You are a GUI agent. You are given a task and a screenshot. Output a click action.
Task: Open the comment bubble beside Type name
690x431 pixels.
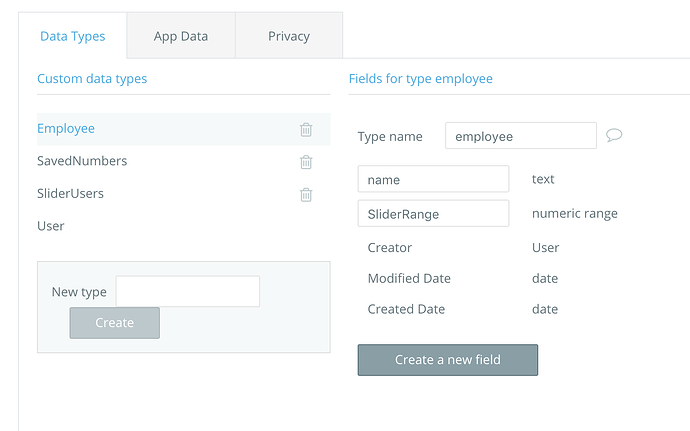point(615,135)
